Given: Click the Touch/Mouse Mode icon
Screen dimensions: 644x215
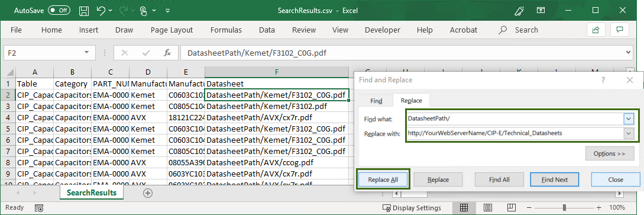Looking at the screenshot, I should tap(143, 11).
